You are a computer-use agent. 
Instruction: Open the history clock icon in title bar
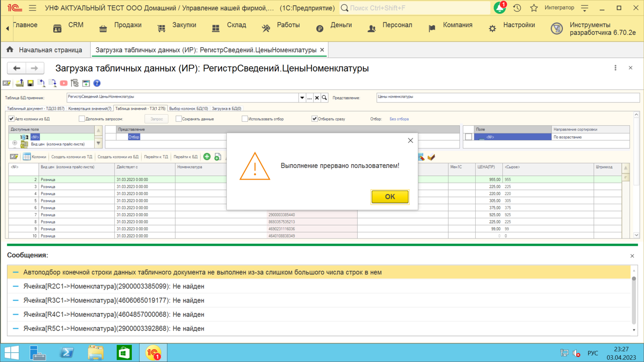[517, 8]
